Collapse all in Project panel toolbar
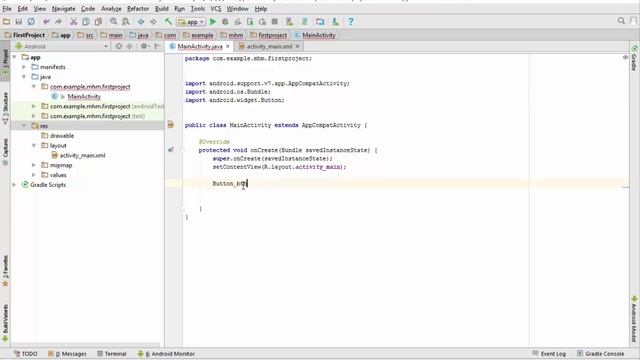The width and height of the screenshot is (640, 360). (x=130, y=46)
